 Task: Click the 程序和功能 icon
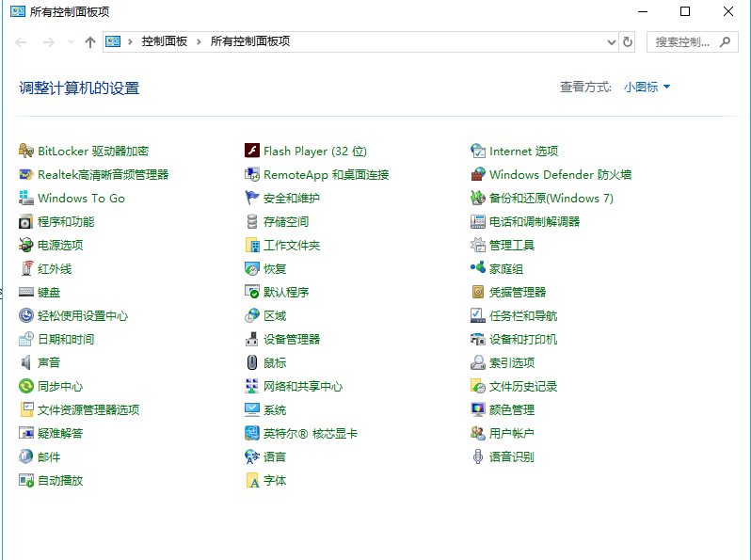point(25,221)
